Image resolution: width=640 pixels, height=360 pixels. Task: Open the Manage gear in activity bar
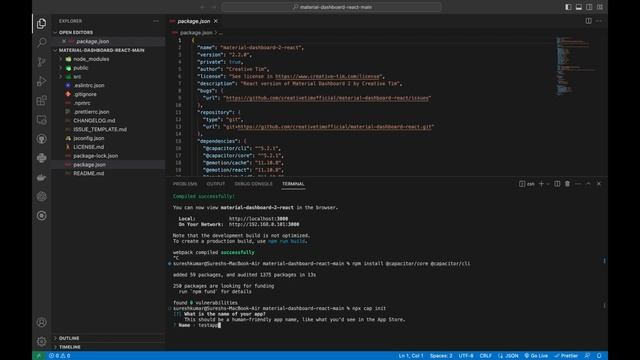41,341
